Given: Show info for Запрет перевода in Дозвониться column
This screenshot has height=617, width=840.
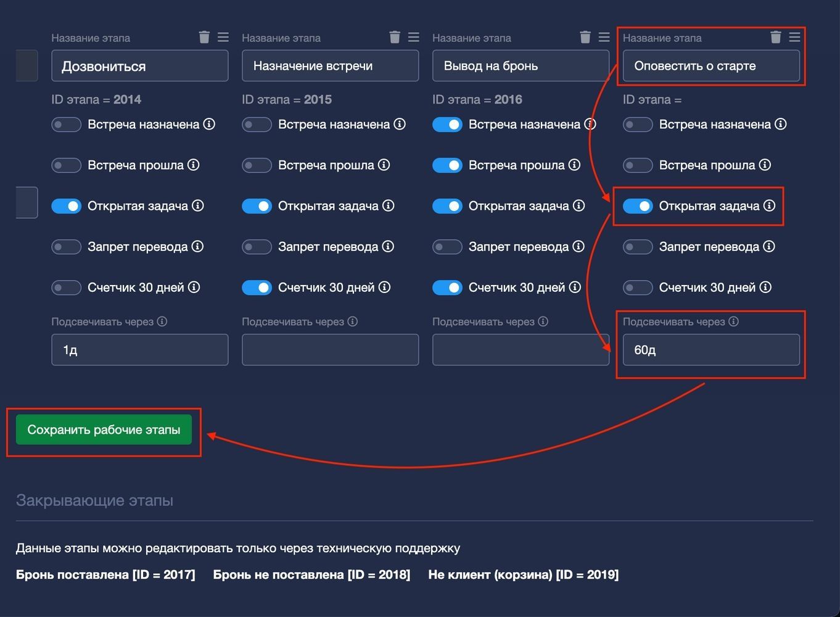Looking at the screenshot, I should point(197,246).
